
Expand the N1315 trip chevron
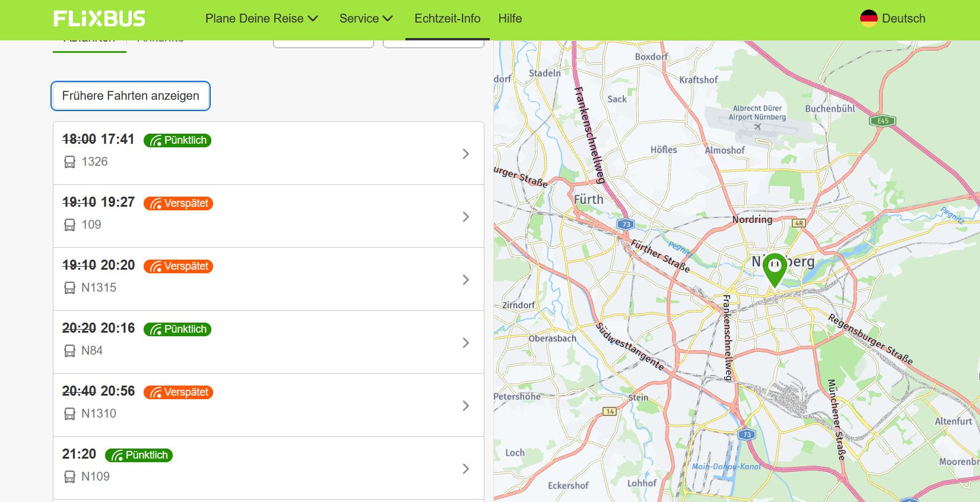coord(466,280)
